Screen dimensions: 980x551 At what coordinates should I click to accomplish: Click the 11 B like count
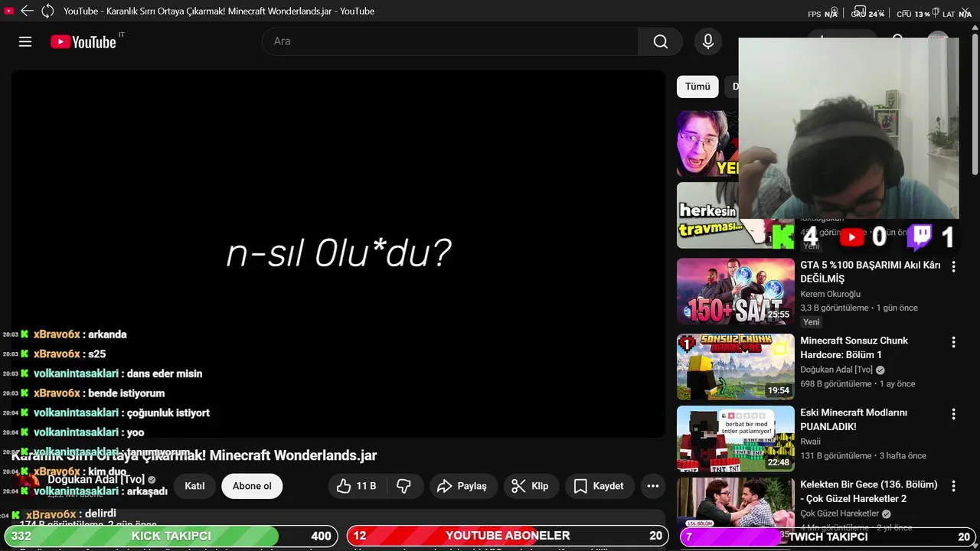coord(366,486)
